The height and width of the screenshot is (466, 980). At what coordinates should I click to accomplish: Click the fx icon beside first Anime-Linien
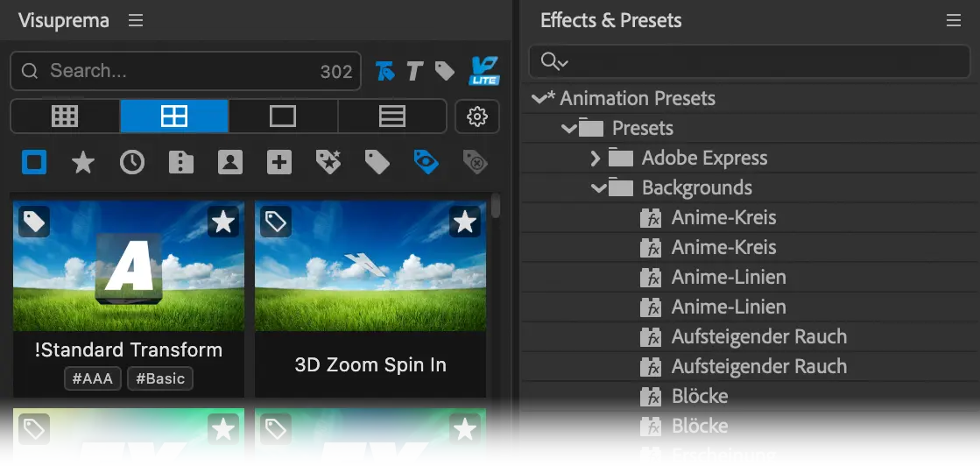click(x=651, y=277)
